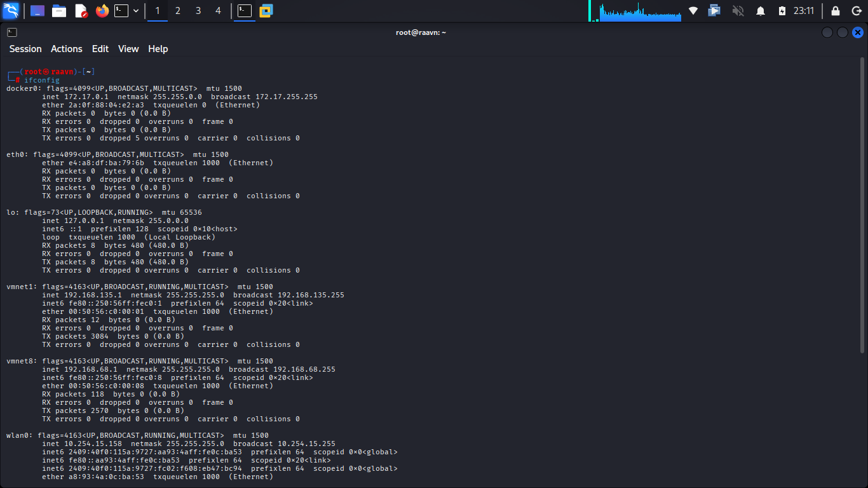Click 'RX packets 118' in vmnet8
868x488 pixels.
click(x=73, y=394)
